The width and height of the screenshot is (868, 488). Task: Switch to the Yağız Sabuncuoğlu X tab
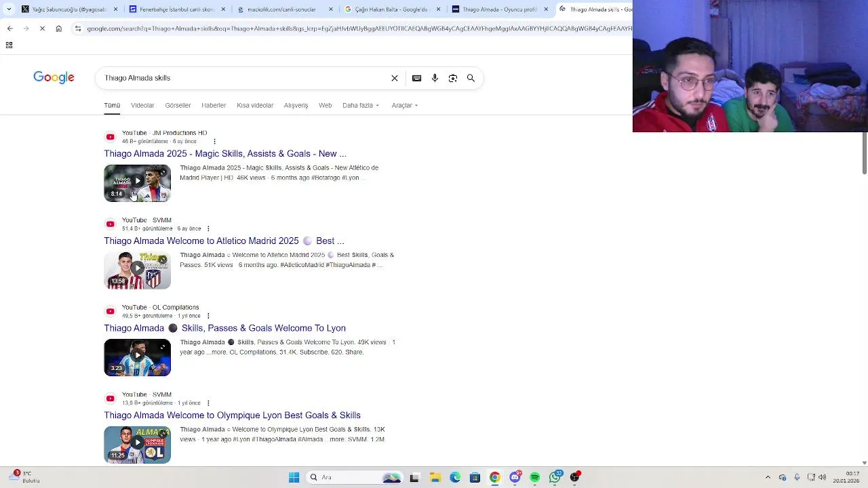70,9
